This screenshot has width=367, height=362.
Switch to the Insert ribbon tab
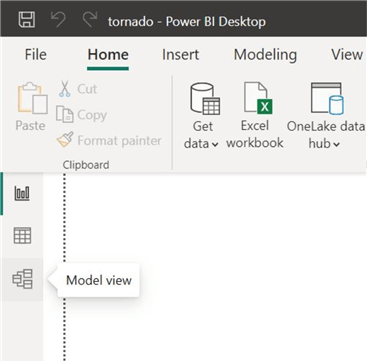[180, 55]
